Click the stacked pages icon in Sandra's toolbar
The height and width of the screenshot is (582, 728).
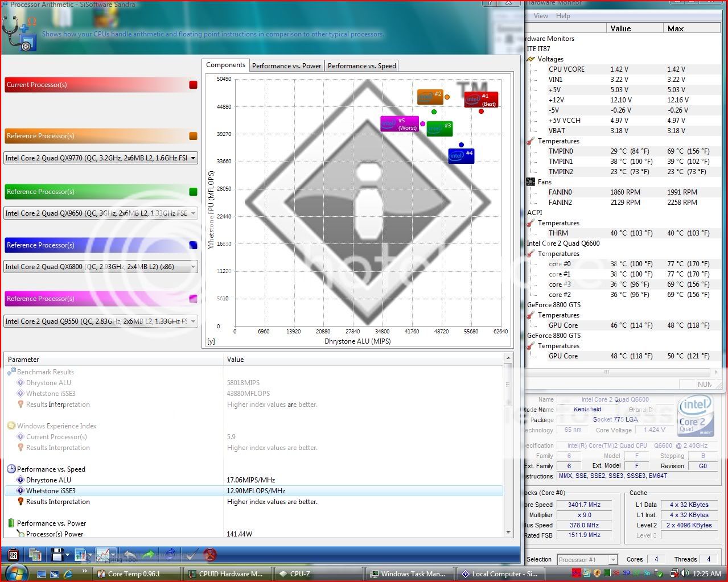pos(35,554)
